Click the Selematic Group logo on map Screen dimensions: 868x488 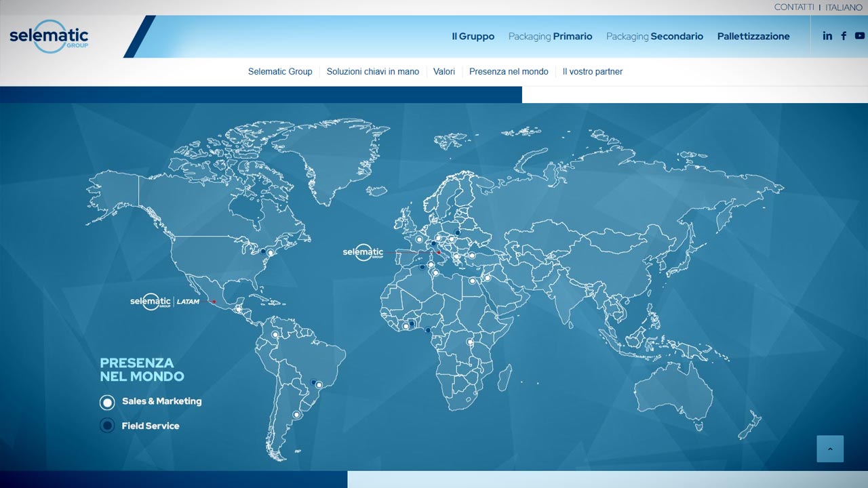[363, 253]
